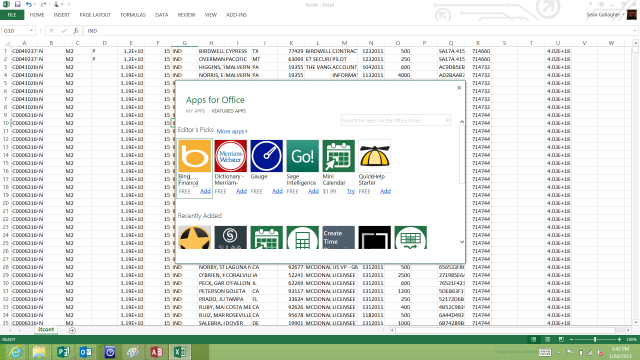Image resolution: width=640 pixels, height=360 pixels.
Task: Open the Name Box dropdown
Action: click(x=31, y=31)
